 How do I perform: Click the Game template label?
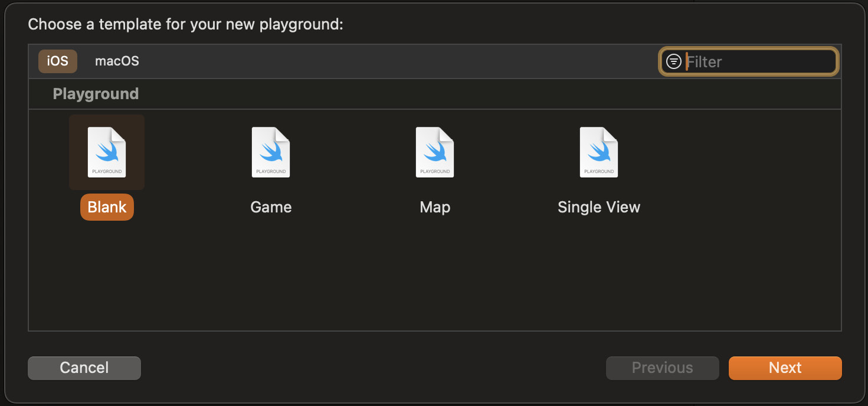[271, 207]
